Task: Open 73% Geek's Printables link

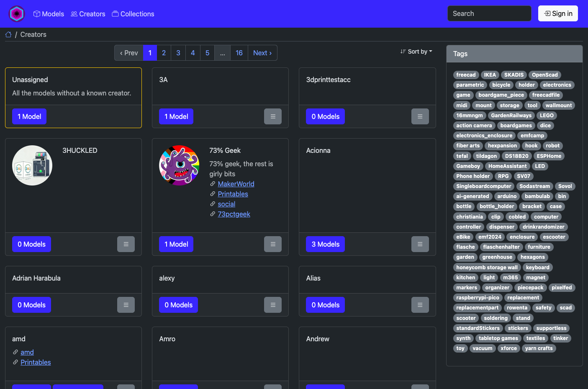Action: point(233,194)
